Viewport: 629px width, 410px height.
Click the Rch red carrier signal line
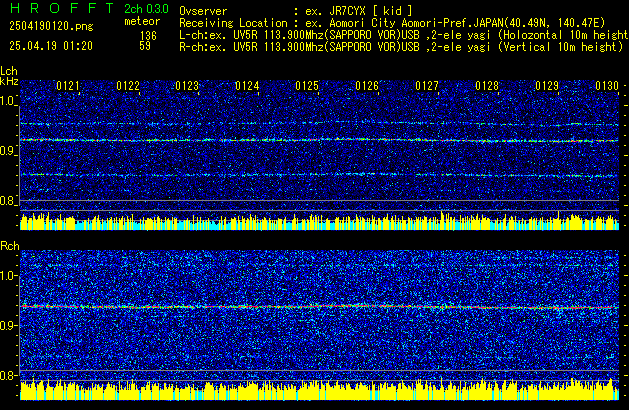tap(320, 307)
